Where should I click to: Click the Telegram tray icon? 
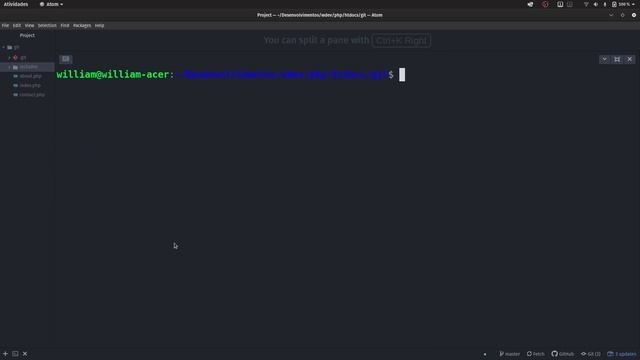pyautogui.click(x=530, y=4)
